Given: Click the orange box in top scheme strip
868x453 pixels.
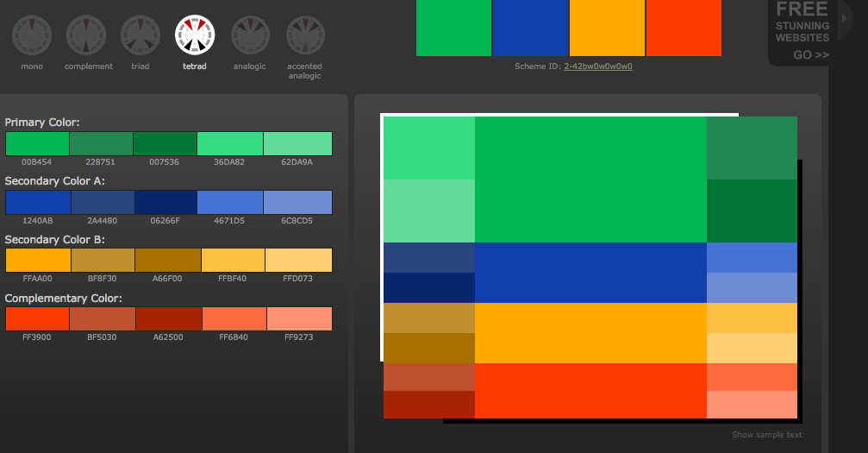Looking at the screenshot, I should click(x=607, y=28).
